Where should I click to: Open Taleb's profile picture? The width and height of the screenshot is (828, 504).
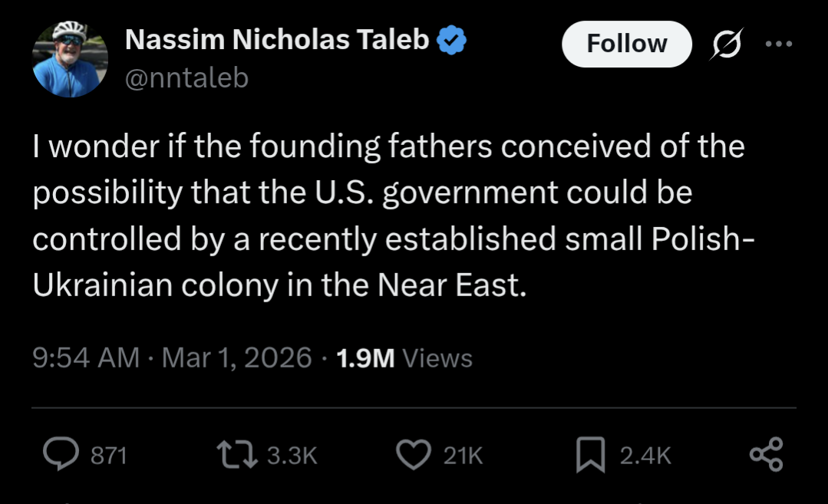(x=69, y=54)
